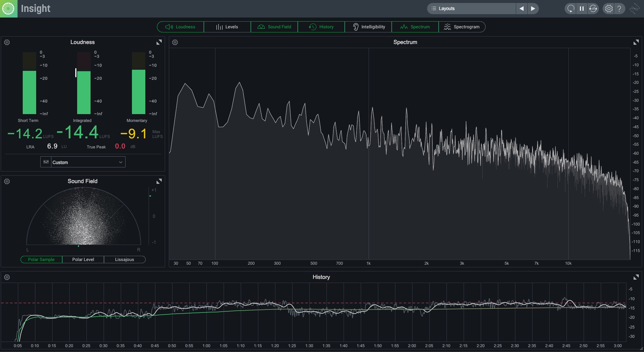The width and height of the screenshot is (644, 352).
Task: Toggle the Spectrum module button
Action: [x=415, y=27]
